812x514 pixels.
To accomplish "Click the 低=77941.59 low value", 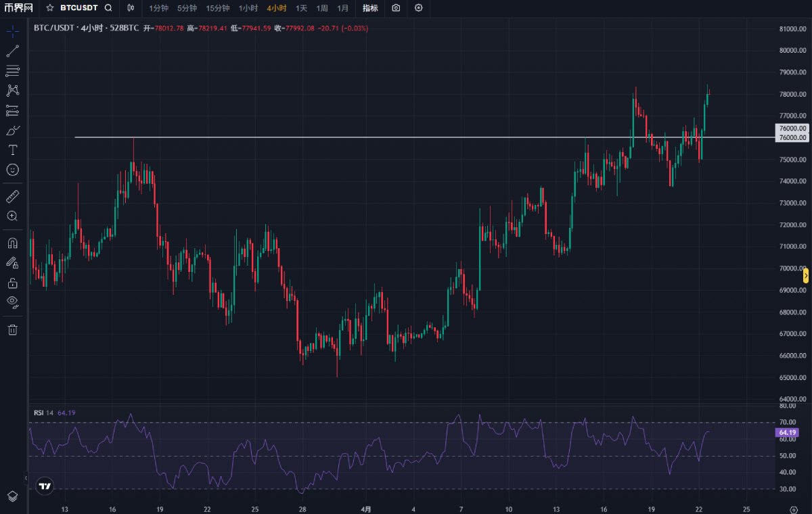I will tap(250, 28).
